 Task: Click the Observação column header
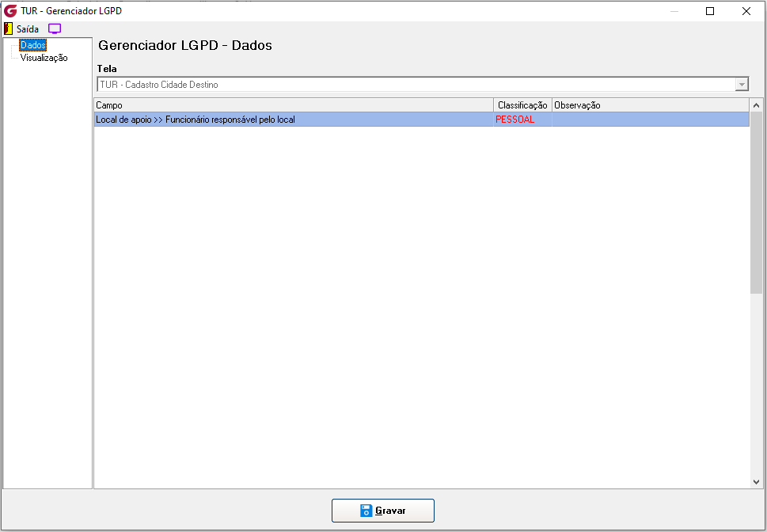pyautogui.click(x=650, y=105)
